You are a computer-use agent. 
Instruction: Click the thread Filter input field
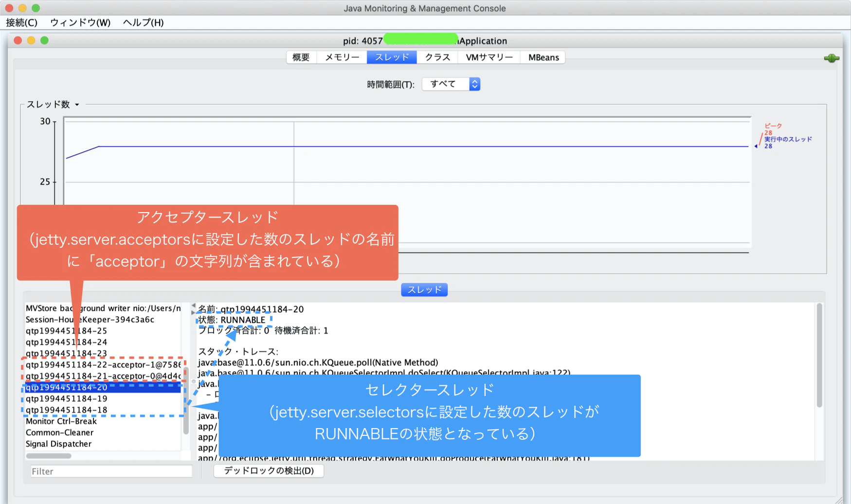[111, 471]
